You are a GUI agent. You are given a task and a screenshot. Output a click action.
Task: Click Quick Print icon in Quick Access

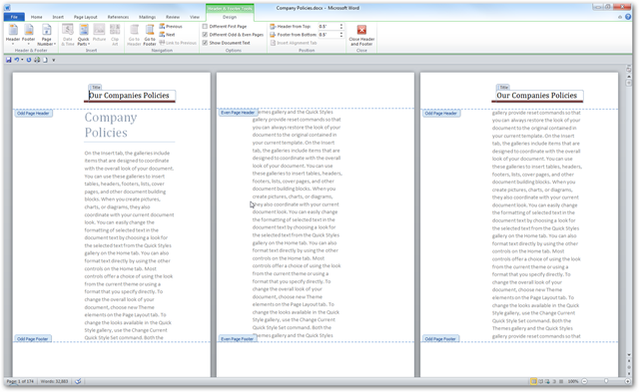(37, 60)
